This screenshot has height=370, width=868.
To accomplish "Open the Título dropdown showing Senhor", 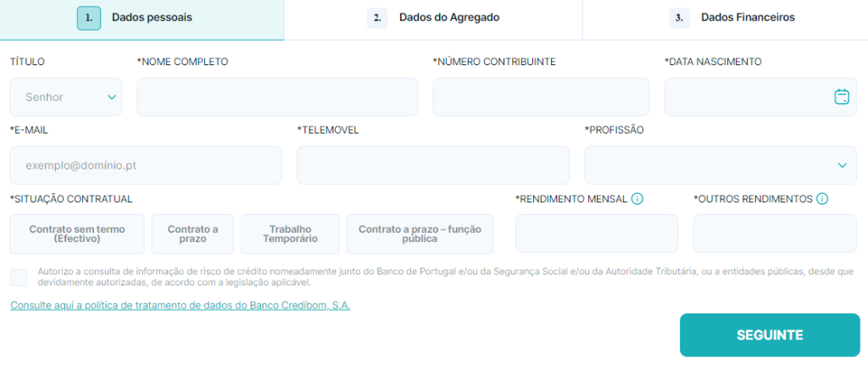I will pos(65,97).
